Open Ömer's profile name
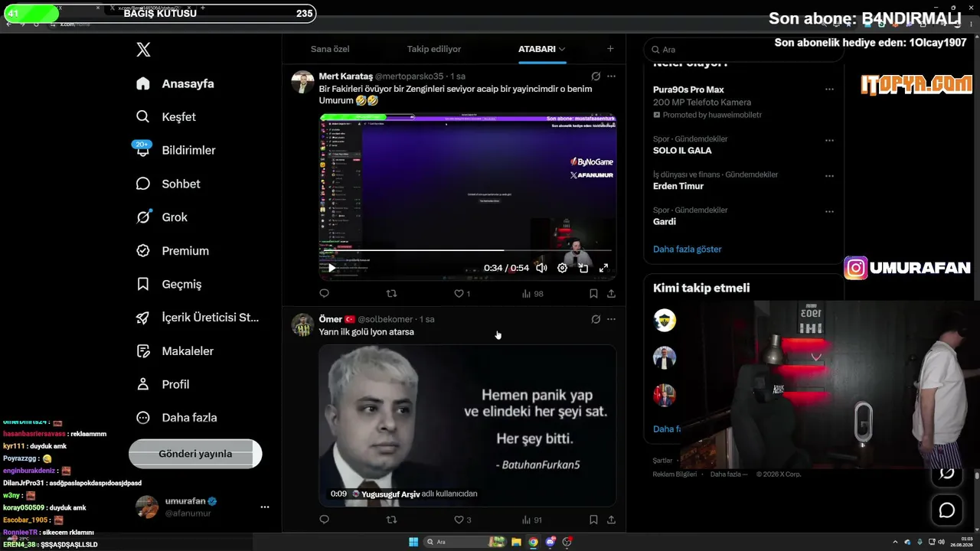Viewport: 980px width, 551px height. pos(331,319)
